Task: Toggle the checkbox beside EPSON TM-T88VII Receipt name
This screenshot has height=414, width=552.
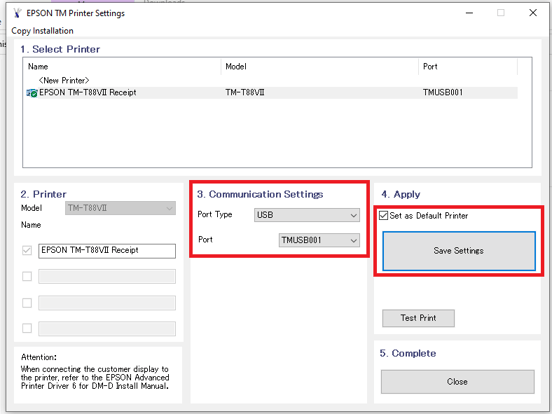Action: (27, 251)
